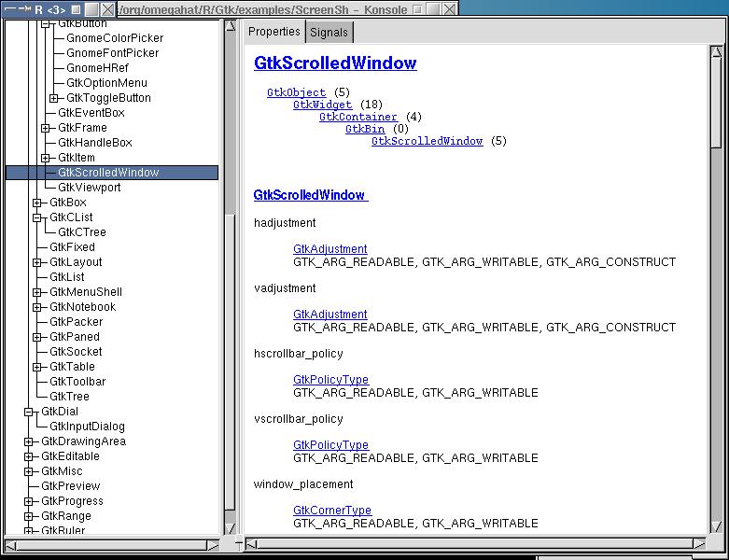Screen dimensions: 729x560
Task: Click tree panel scroll-up arrow
Action: click(231, 25)
